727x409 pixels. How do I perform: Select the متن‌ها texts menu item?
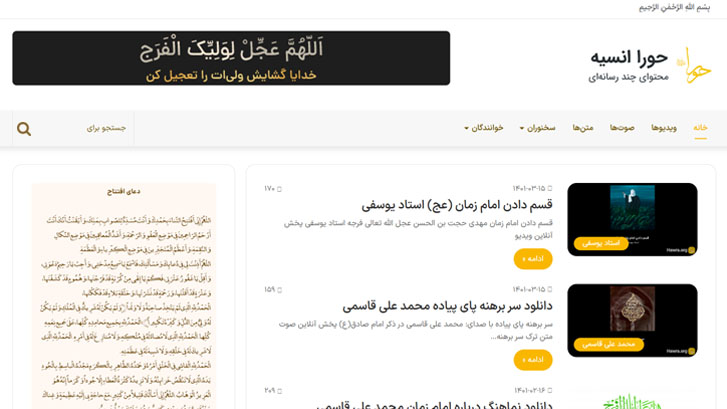(x=583, y=128)
